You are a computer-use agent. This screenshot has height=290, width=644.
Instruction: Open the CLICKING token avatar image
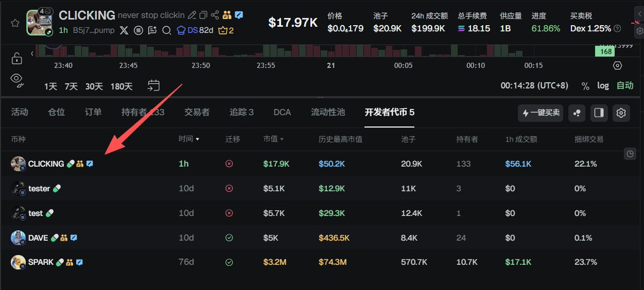[x=40, y=22]
